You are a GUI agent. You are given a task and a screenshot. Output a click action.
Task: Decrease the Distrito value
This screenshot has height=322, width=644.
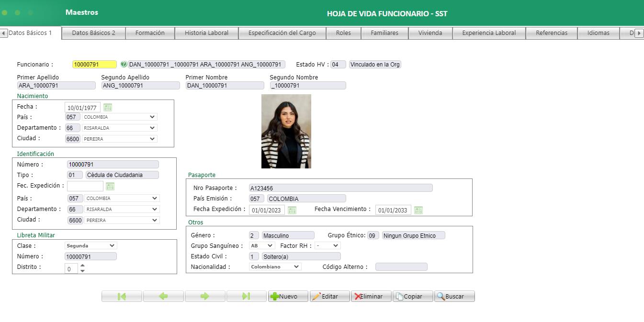coord(82,271)
